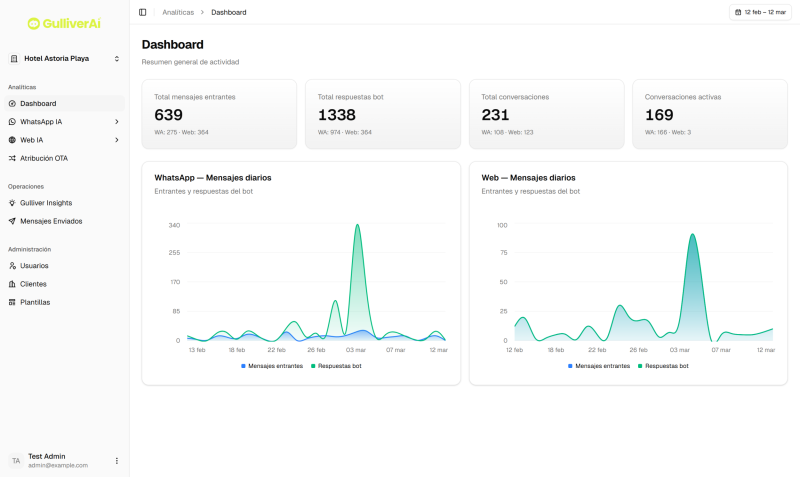Click the GulliverAI logo
This screenshot has width=800, height=477.
[64, 23]
